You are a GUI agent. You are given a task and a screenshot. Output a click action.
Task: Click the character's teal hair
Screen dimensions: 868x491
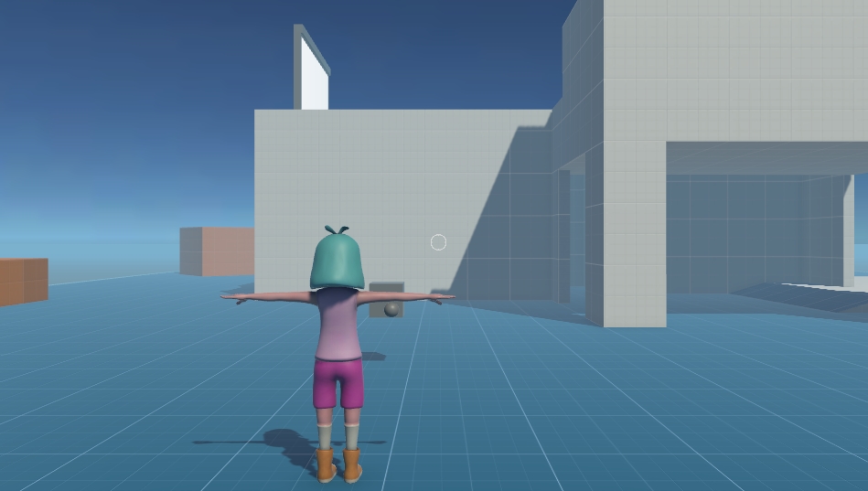(x=338, y=262)
